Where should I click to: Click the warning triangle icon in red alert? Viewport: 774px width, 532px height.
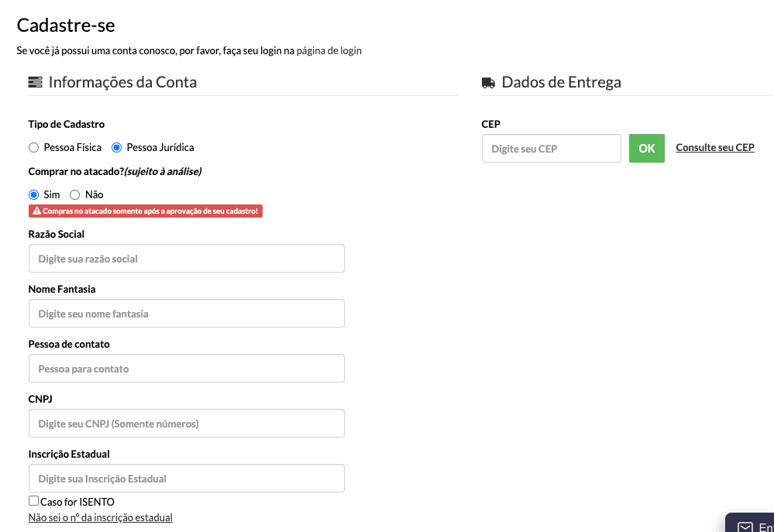[36, 211]
